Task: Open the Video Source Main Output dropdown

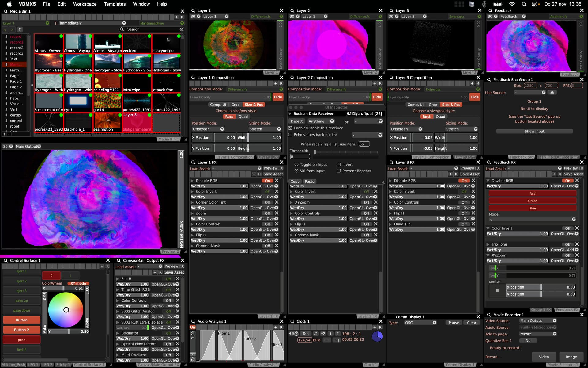Action: click(x=538, y=320)
